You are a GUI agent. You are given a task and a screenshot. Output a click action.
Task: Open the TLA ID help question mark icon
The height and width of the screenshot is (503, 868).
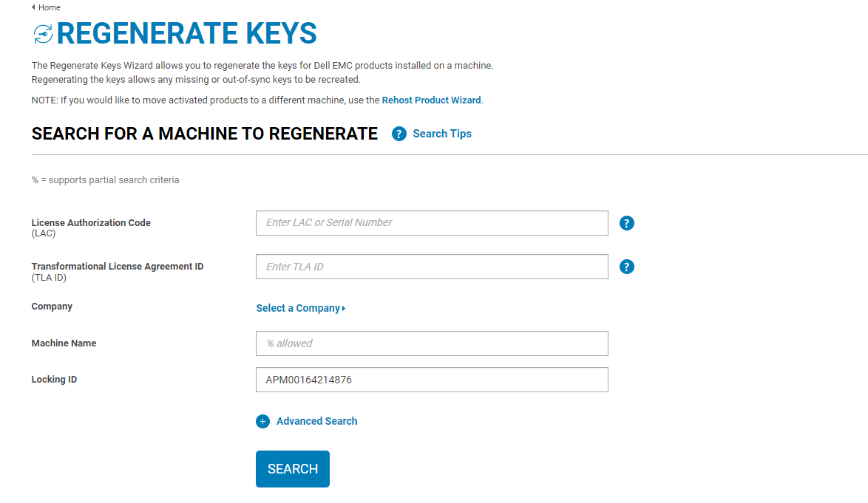click(626, 267)
